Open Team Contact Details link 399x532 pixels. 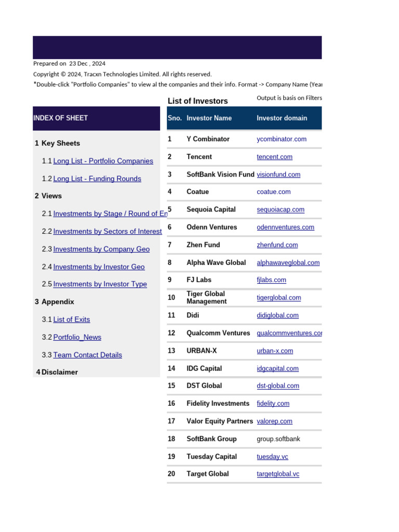click(87, 355)
